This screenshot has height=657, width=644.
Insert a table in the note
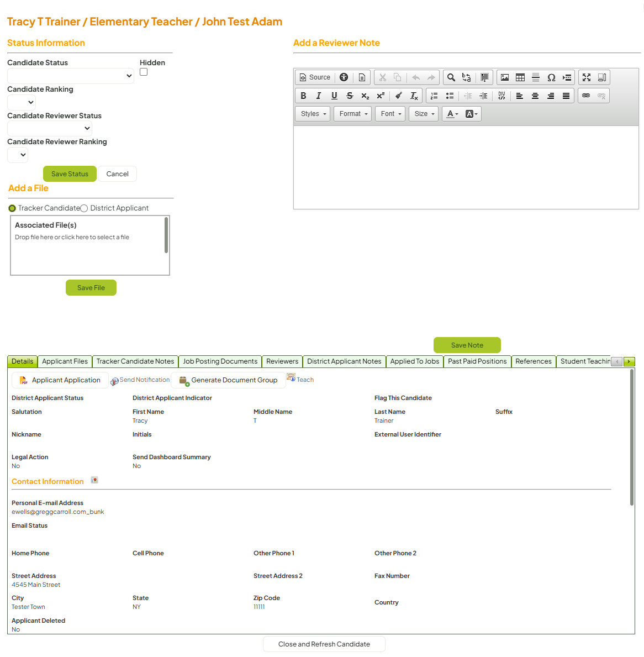pos(520,77)
